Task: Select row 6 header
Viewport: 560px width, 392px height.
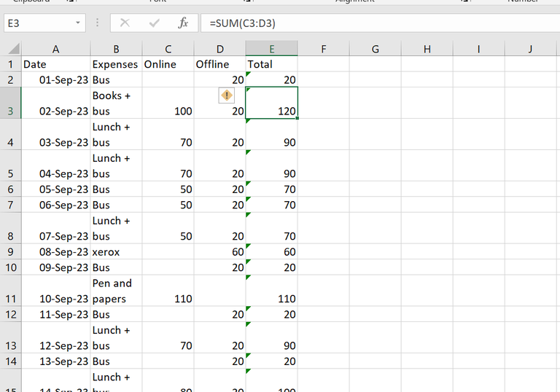Action: tap(10, 189)
